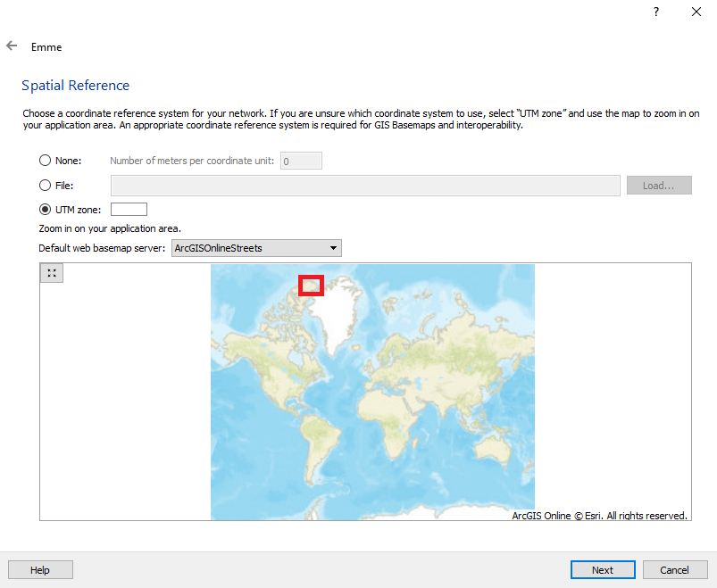Click the red rectangle marker on the map

click(x=311, y=285)
